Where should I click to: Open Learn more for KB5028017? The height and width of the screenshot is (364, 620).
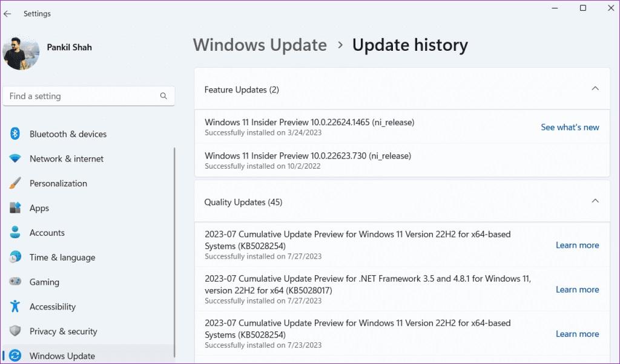tap(577, 290)
